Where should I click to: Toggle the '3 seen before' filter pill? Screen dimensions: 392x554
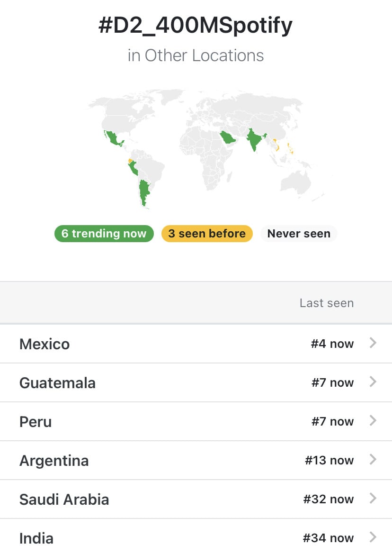[x=207, y=234]
